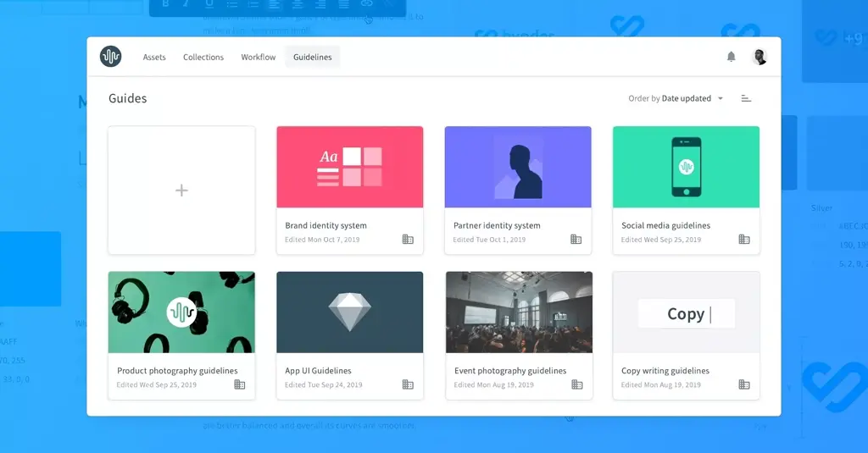Screen dimensions: 868x453
Task: Click building icon on Social media guidelines card
Action: coord(743,240)
